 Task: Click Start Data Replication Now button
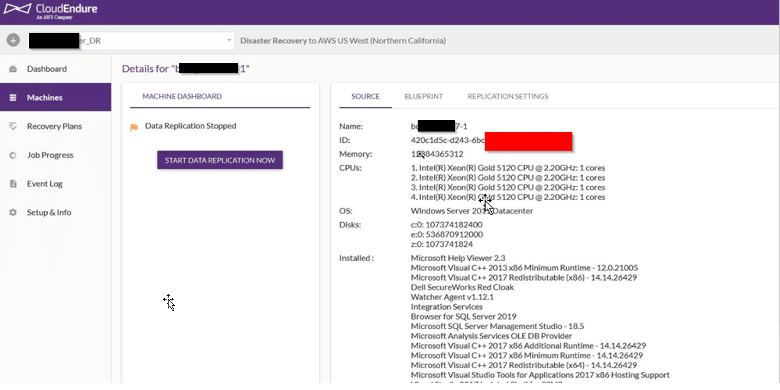pyautogui.click(x=220, y=160)
